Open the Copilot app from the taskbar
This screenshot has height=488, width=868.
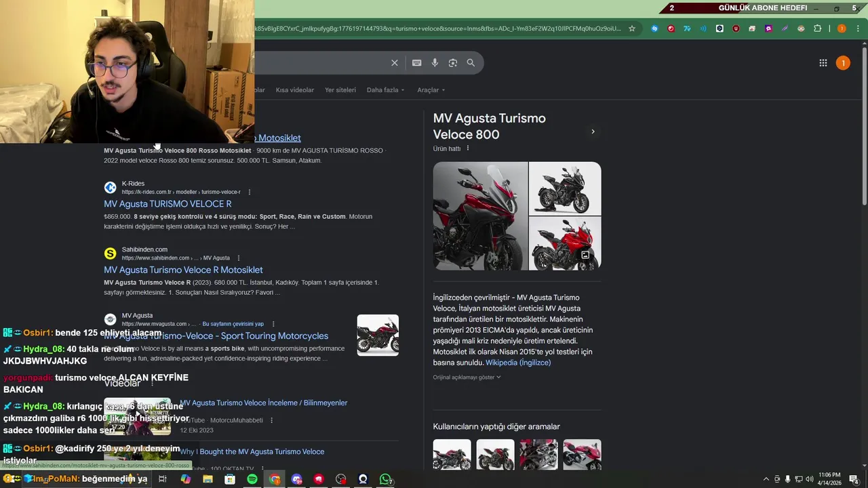(x=185, y=479)
